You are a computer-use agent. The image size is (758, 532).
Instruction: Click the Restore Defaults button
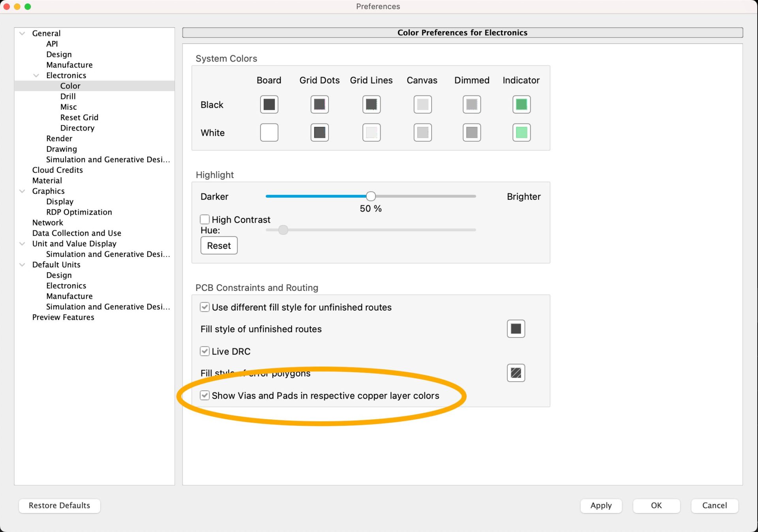pyautogui.click(x=59, y=506)
